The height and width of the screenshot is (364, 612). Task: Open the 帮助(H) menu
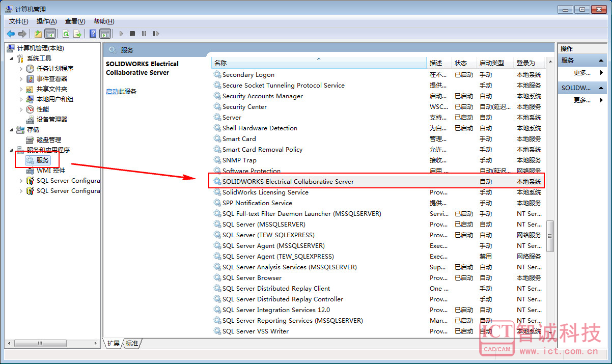(104, 21)
